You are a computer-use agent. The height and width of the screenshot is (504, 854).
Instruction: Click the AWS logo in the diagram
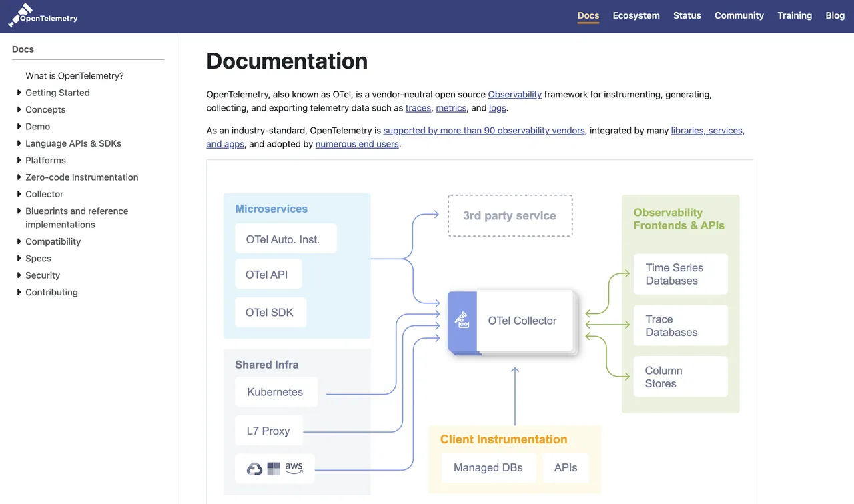pos(294,468)
